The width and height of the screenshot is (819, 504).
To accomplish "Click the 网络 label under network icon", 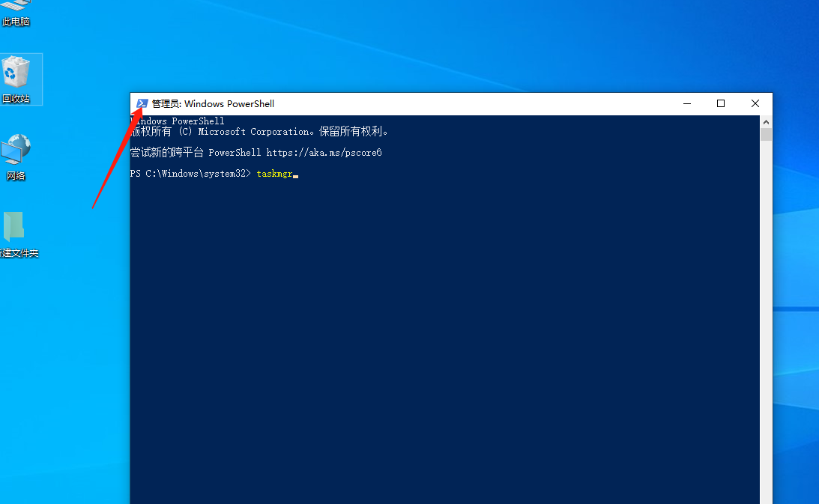I will (16, 176).
